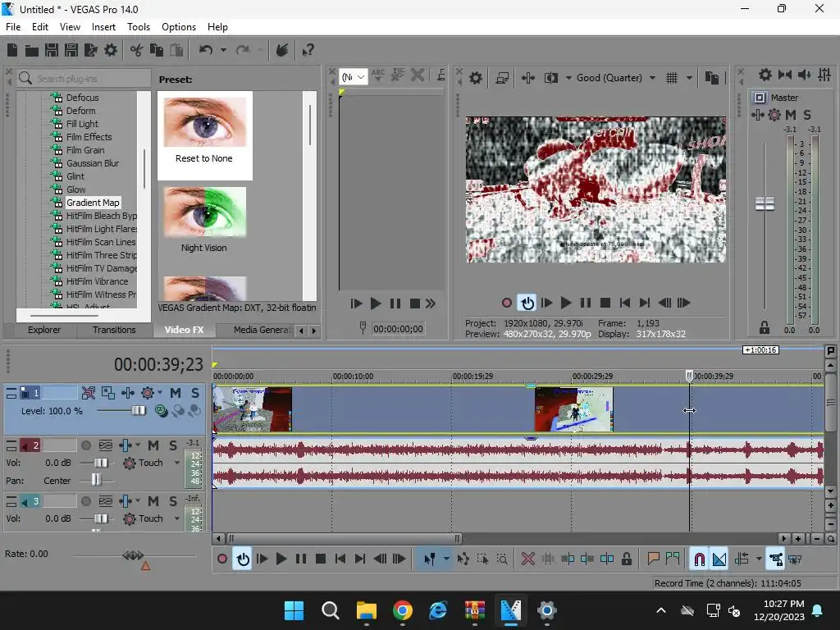Click the New project icon in toolbar
Screen dimensions: 840x630
point(12,50)
